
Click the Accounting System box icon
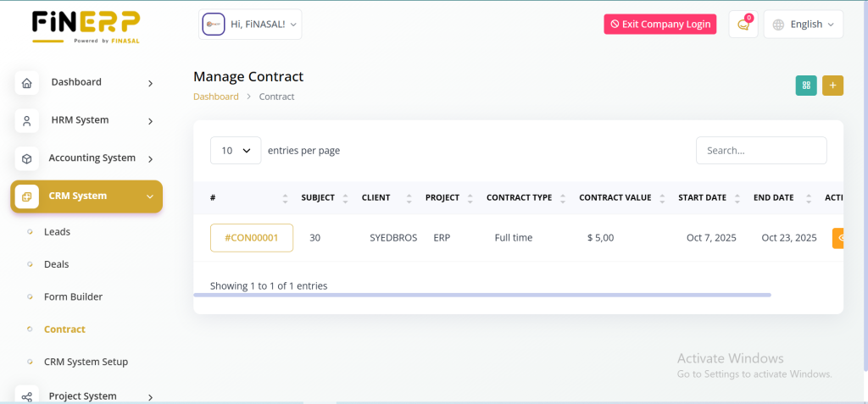[x=27, y=158]
